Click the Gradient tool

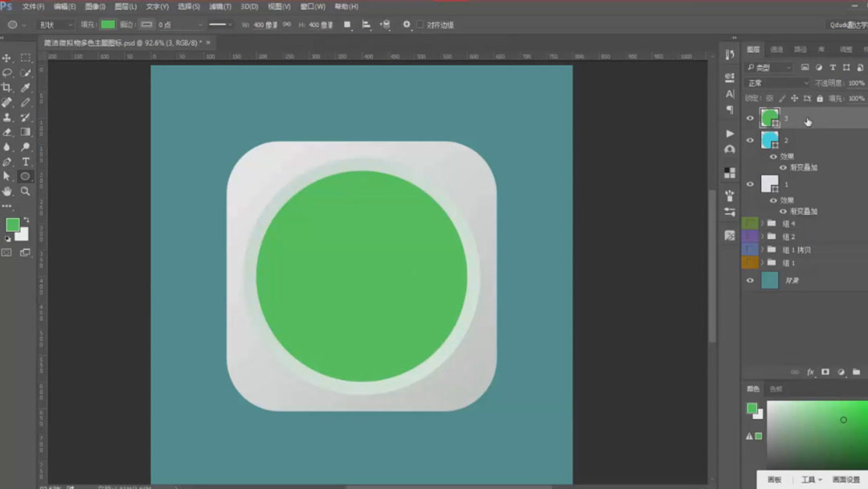point(26,132)
